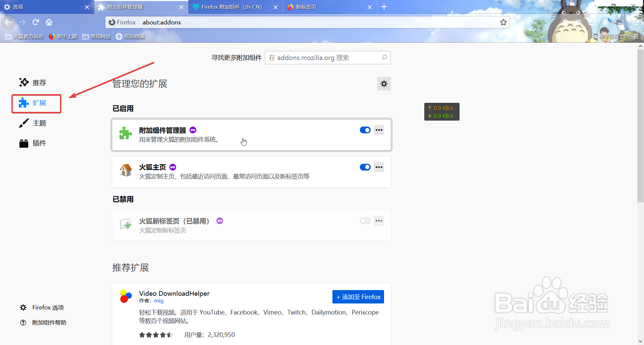Open the 推荐 section in the sidebar

(x=39, y=82)
